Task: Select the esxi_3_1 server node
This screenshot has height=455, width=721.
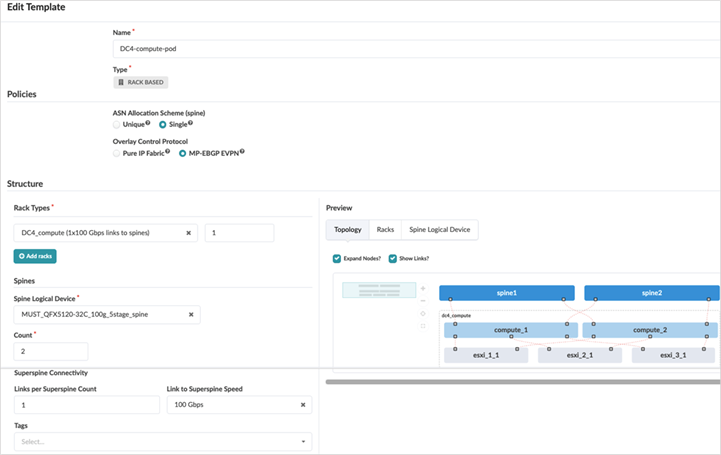Action: click(673, 355)
